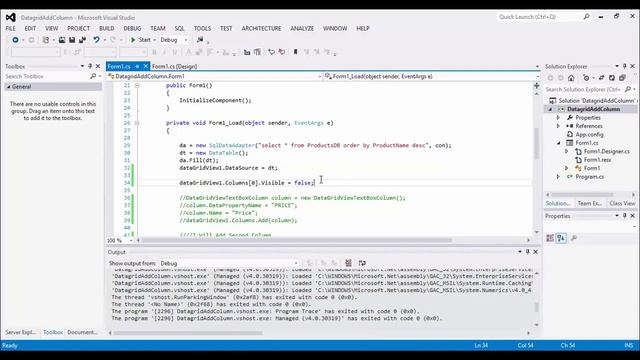
Task: Expand the Program.cs node in Solution Explorer
Action: (558, 177)
